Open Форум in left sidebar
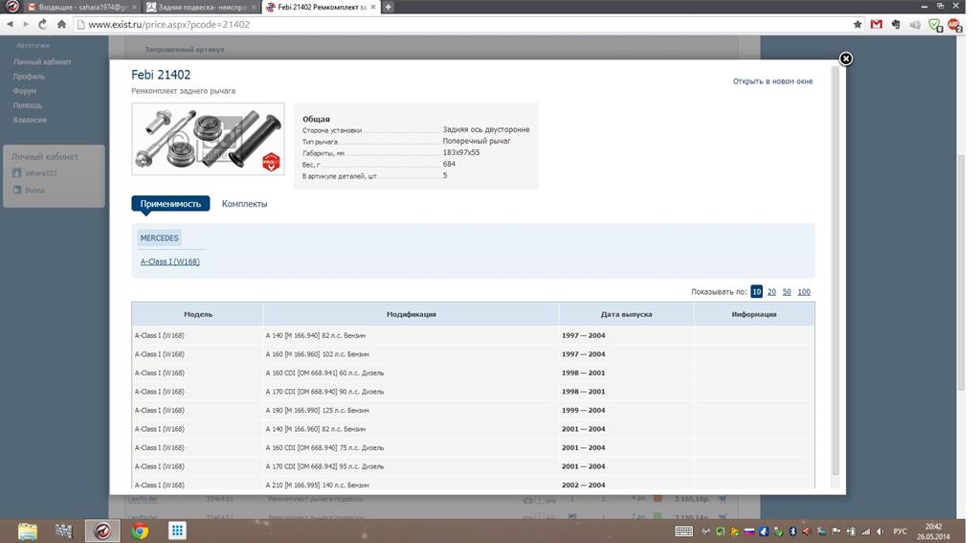Viewport: 980px width, 543px height. [24, 91]
